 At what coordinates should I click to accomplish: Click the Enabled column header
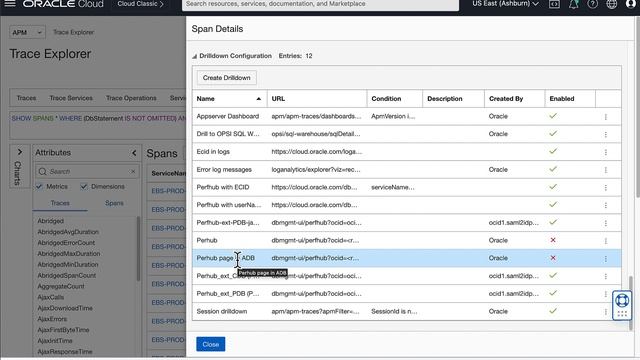pos(570,99)
